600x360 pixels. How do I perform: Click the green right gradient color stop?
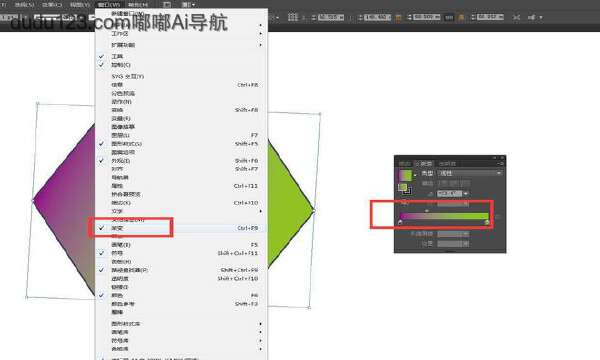487,222
